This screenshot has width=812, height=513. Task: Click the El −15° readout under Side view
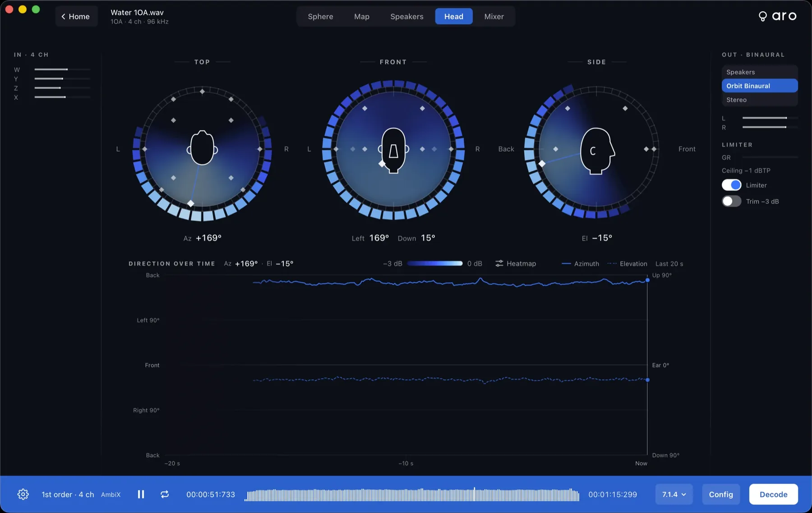tap(597, 238)
